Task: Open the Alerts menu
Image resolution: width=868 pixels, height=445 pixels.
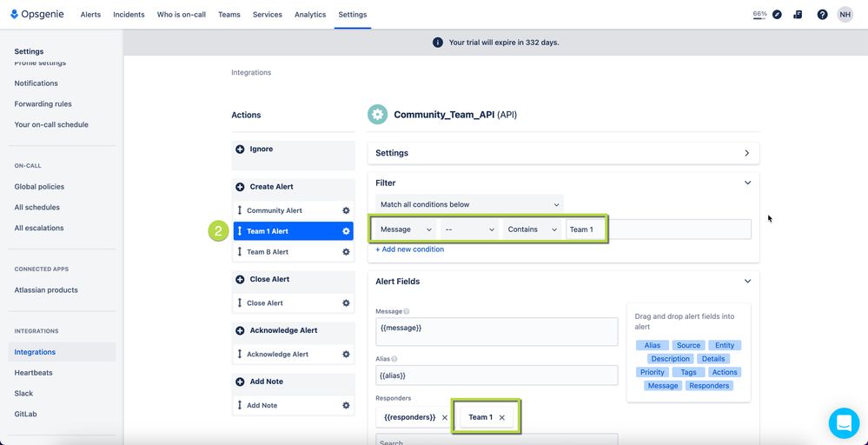Action: 90,15
